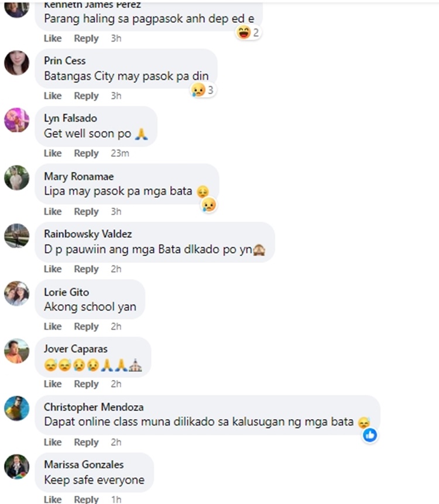This screenshot has width=439, height=504.
Task: Open Rainbowsky Valdez's avatar
Action: click(17, 236)
